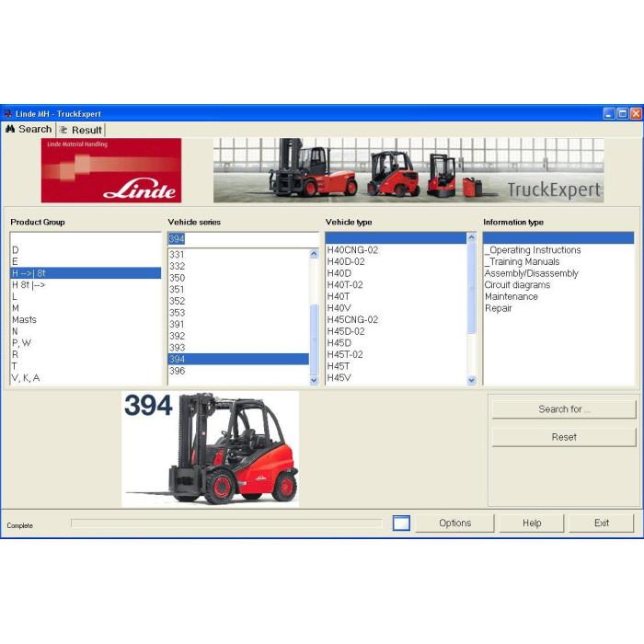Screen dimensions: 644x644
Task: Select product group 'H 8t |-->'
Action: 86,284
